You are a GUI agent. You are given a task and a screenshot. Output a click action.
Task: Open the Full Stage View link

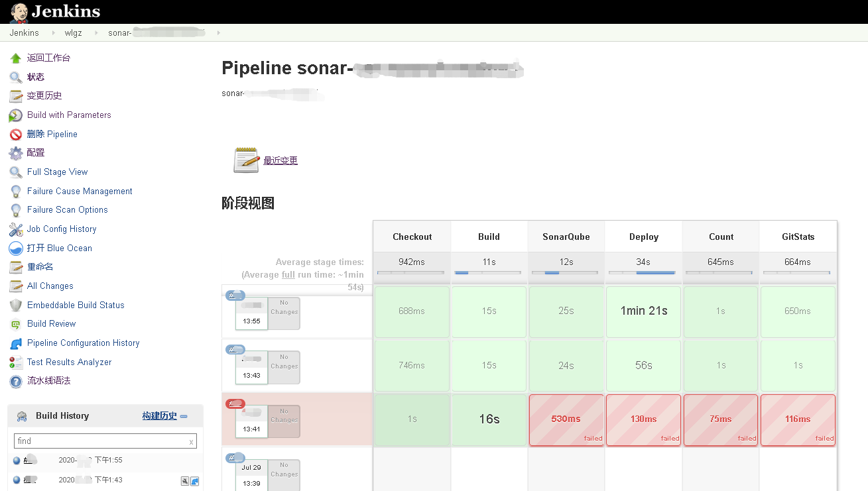57,172
